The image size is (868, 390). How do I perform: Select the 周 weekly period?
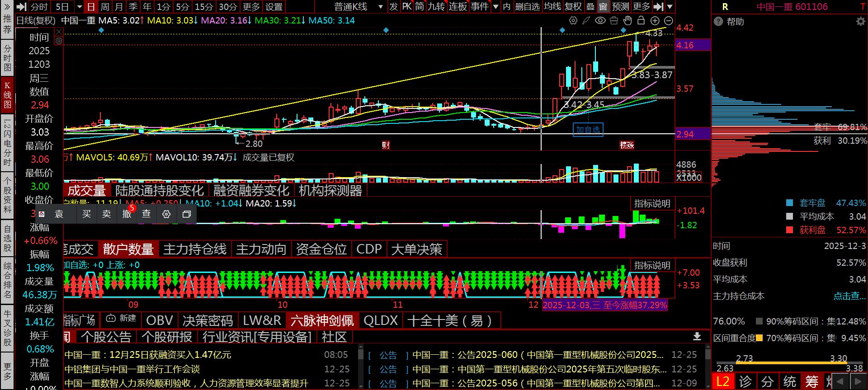105,7
